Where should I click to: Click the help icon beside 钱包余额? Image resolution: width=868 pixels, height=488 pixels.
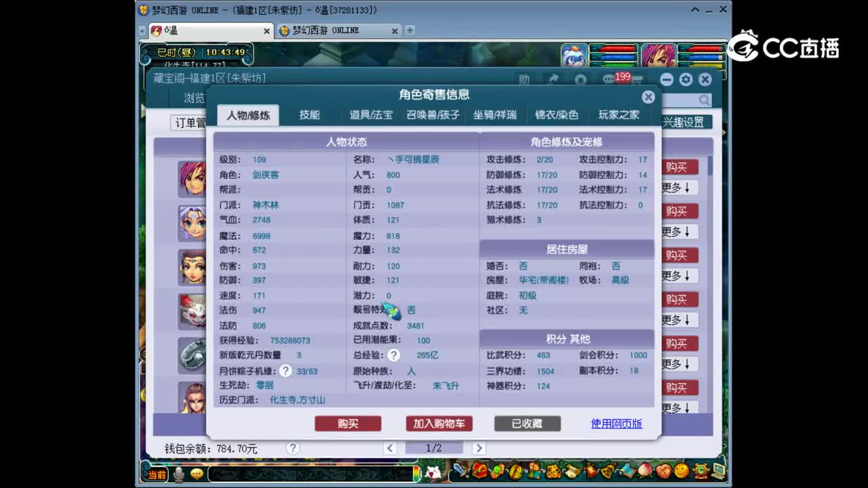[292, 448]
